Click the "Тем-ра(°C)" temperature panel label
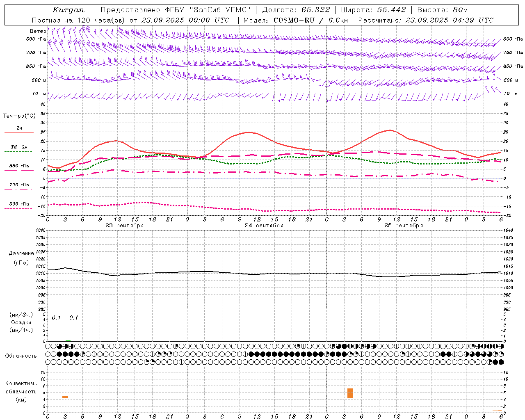This screenshot has height=420, width=525. pyautogui.click(x=19, y=116)
